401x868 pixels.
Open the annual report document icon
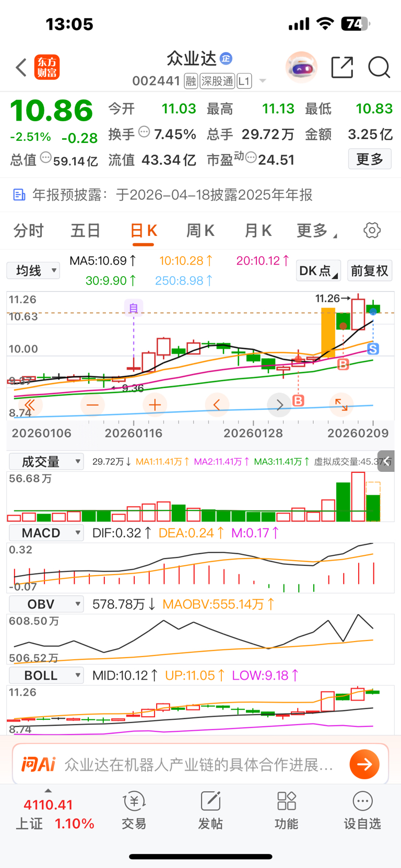[x=19, y=195]
